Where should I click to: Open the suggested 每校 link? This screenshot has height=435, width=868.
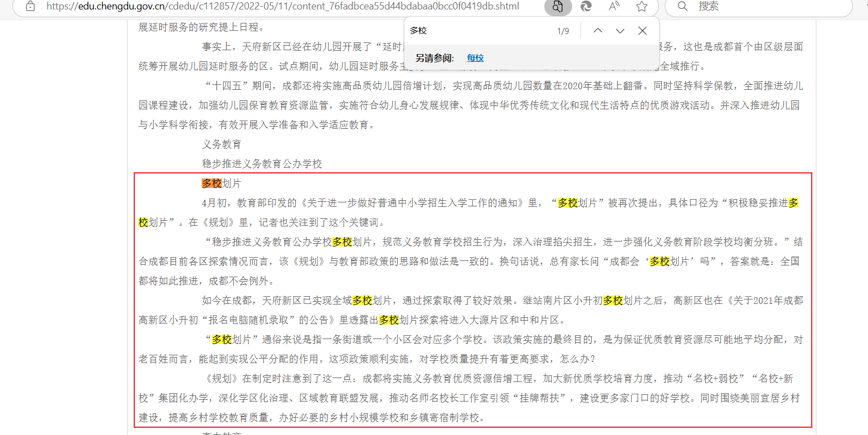475,58
